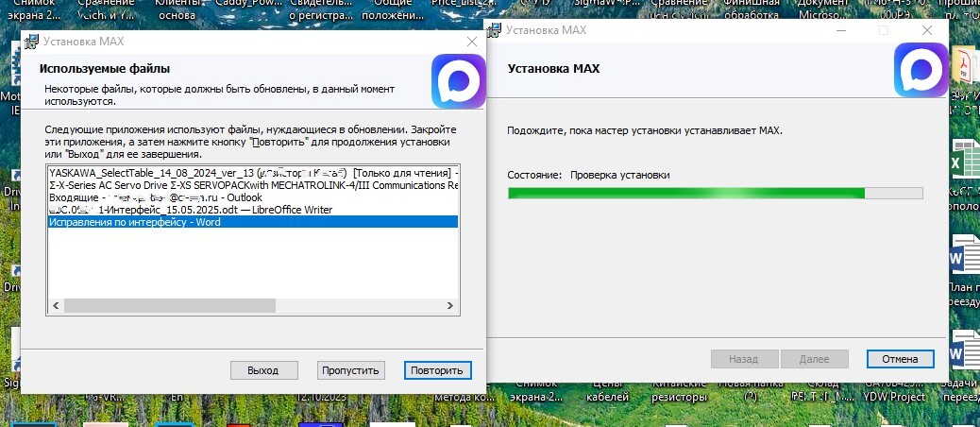Screen dimensions: 980x427
Task: Click the horizontal scrollbar thumb in app list
Action: (x=169, y=305)
